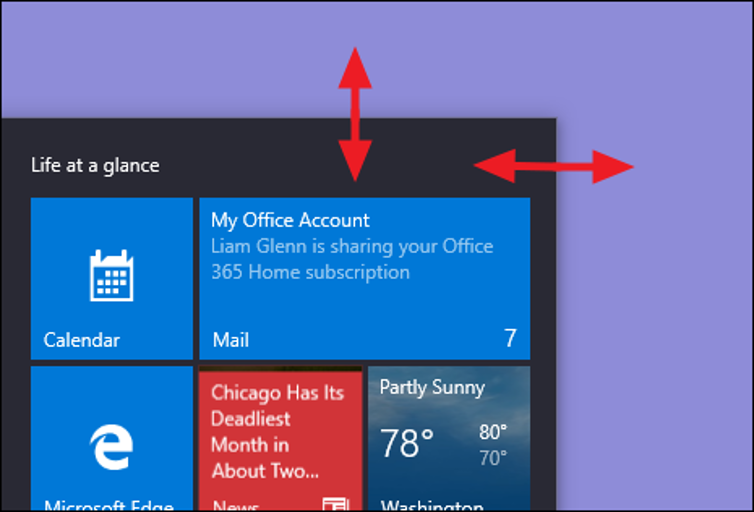Click the Edge "e" logo

pyautogui.click(x=112, y=447)
